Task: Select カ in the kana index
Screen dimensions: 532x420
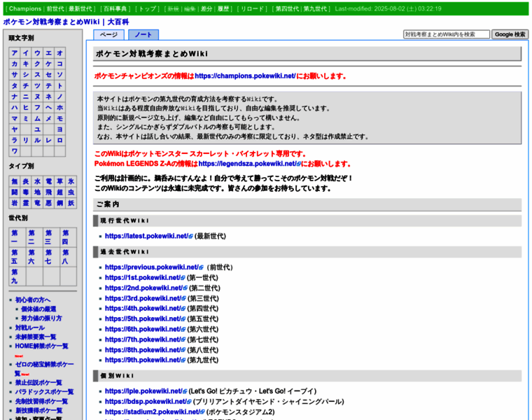Action: tap(15, 64)
